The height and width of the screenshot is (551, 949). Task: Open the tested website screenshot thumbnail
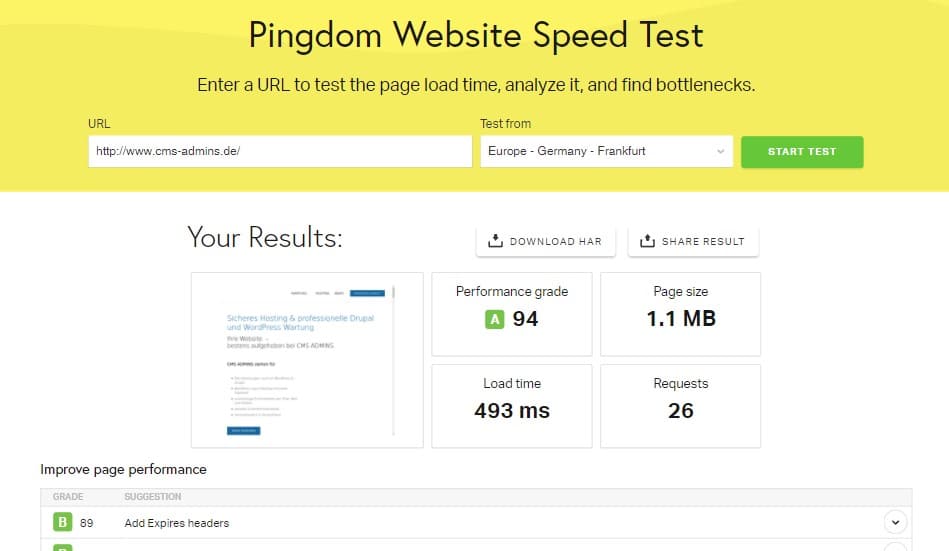[x=307, y=360]
